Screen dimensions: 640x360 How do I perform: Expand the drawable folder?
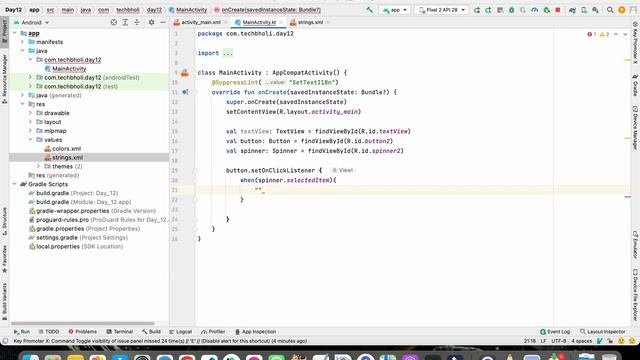[30, 113]
